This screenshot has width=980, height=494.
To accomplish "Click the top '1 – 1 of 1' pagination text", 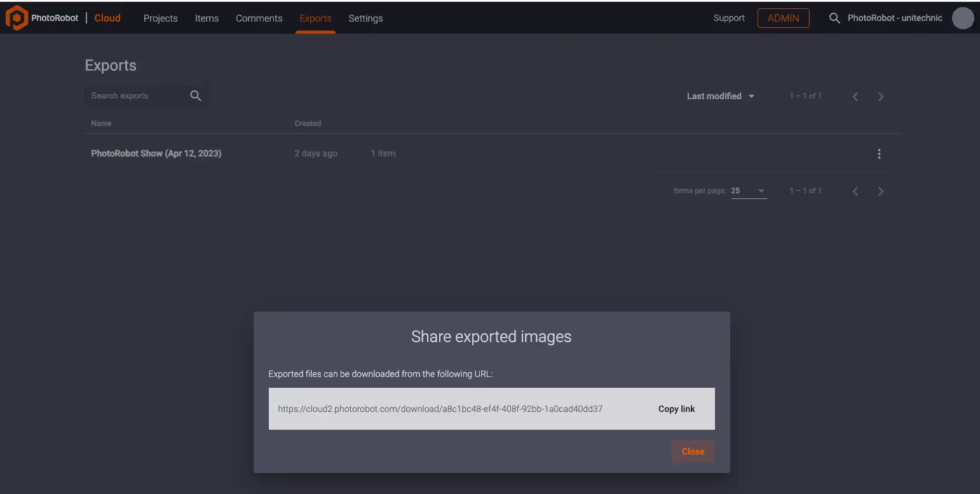I will click(806, 96).
